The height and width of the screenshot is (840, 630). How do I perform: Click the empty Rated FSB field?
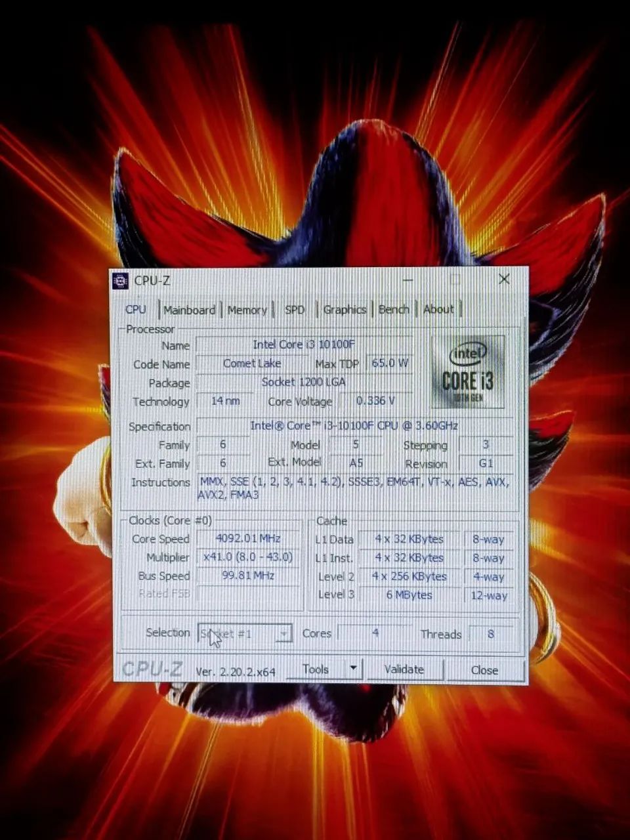(x=248, y=594)
